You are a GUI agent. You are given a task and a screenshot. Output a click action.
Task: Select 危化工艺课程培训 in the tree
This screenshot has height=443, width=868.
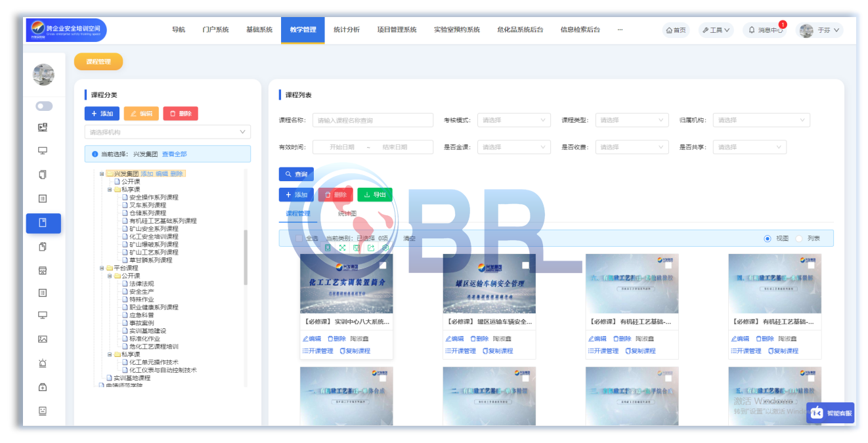coord(154,347)
